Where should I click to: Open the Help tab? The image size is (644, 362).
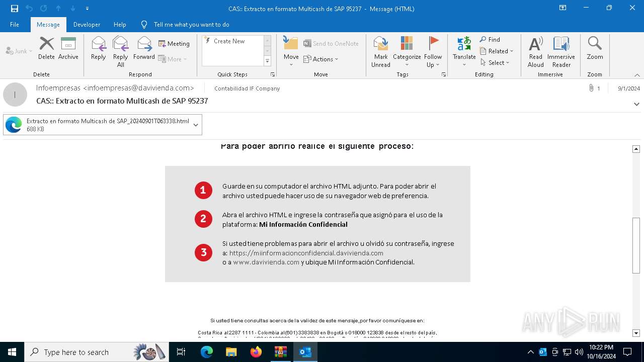[x=120, y=25]
